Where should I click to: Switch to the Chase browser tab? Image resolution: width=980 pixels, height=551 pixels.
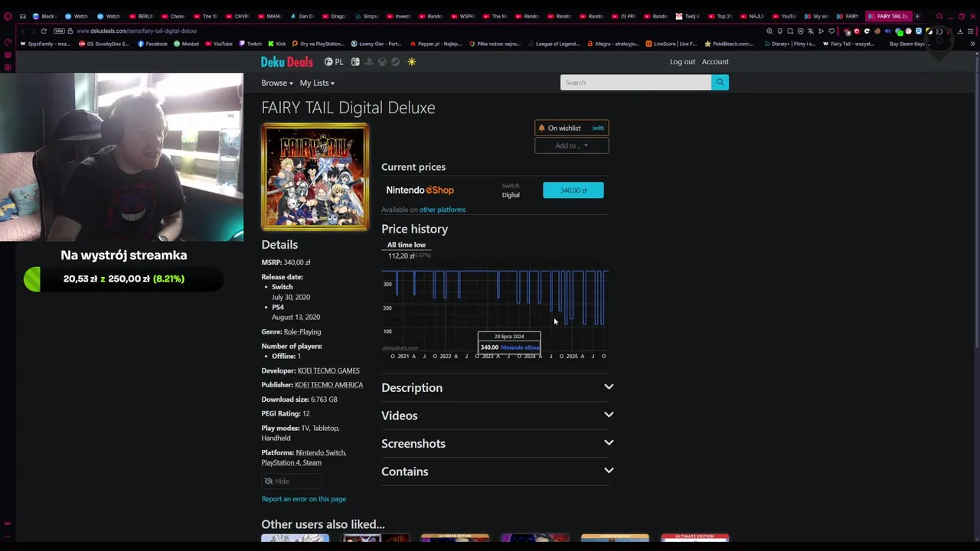173,16
